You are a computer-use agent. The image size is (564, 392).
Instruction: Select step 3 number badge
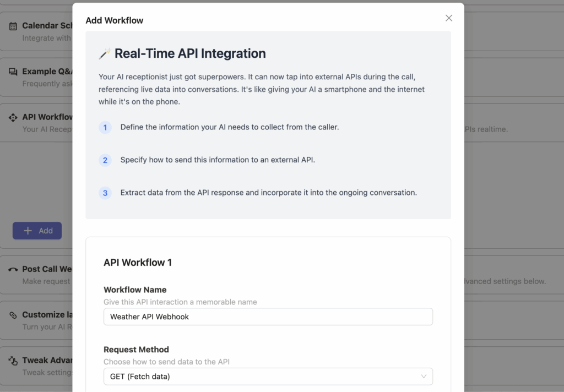[x=105, y=193]
